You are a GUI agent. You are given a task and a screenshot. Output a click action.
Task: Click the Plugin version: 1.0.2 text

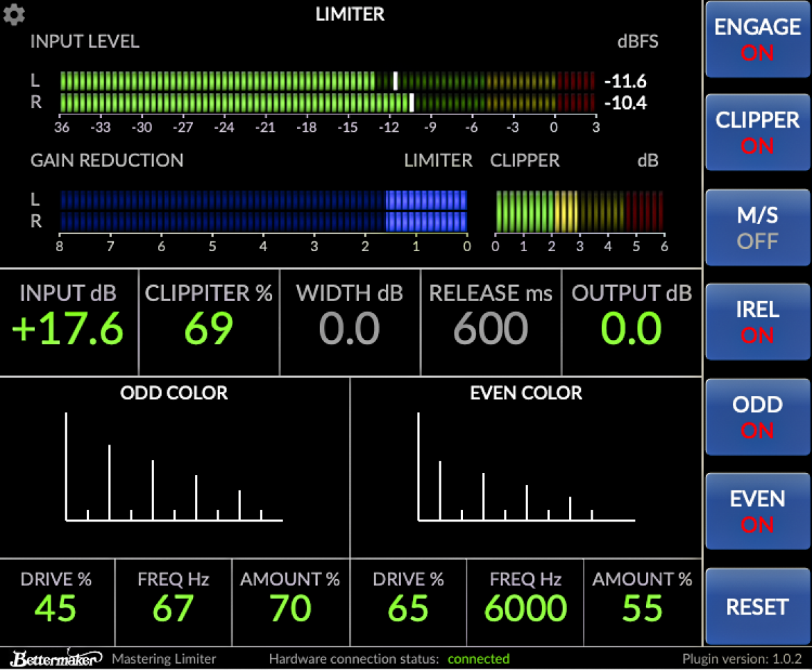[742, 659]
